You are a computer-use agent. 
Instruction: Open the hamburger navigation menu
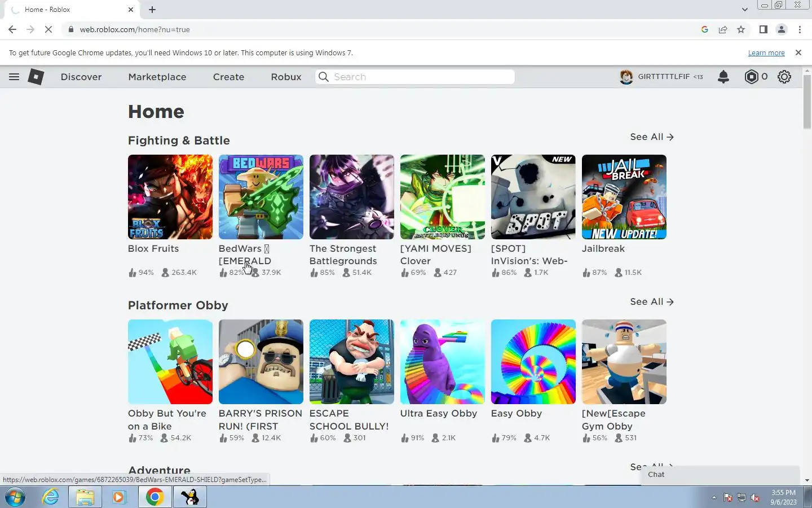coord(14,77)
